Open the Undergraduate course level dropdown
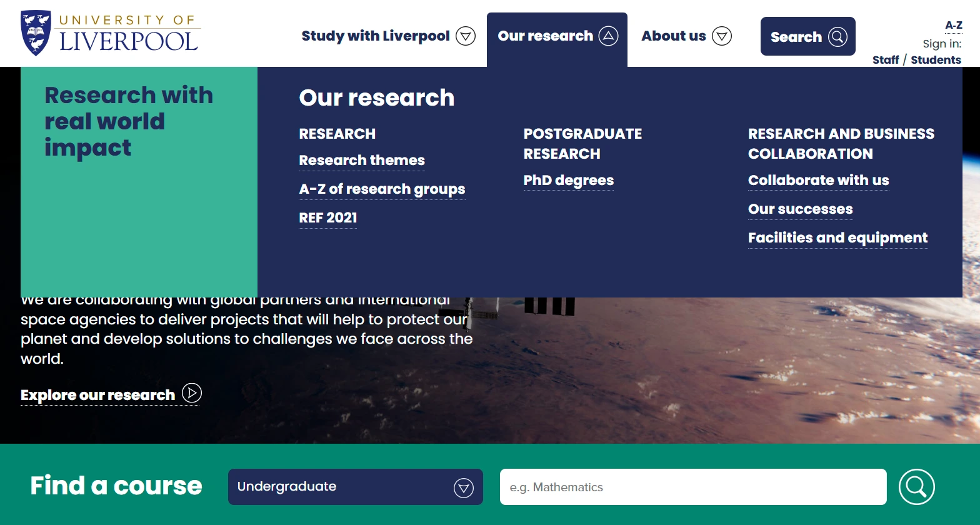Viewport: 980px width, 525px height. tap(356, 487)
